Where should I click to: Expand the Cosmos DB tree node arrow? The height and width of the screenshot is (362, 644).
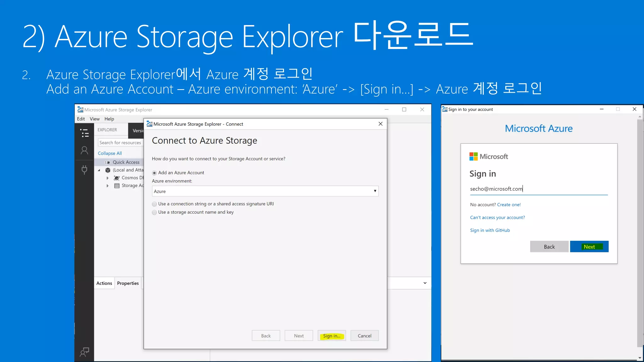[108, 178]
